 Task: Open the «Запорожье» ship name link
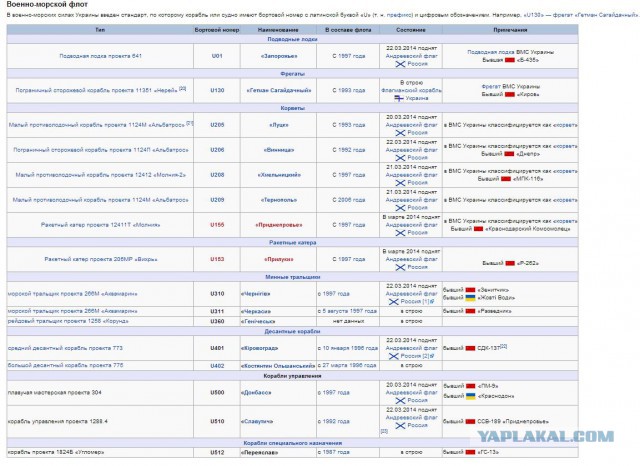[x=279, y=56]
